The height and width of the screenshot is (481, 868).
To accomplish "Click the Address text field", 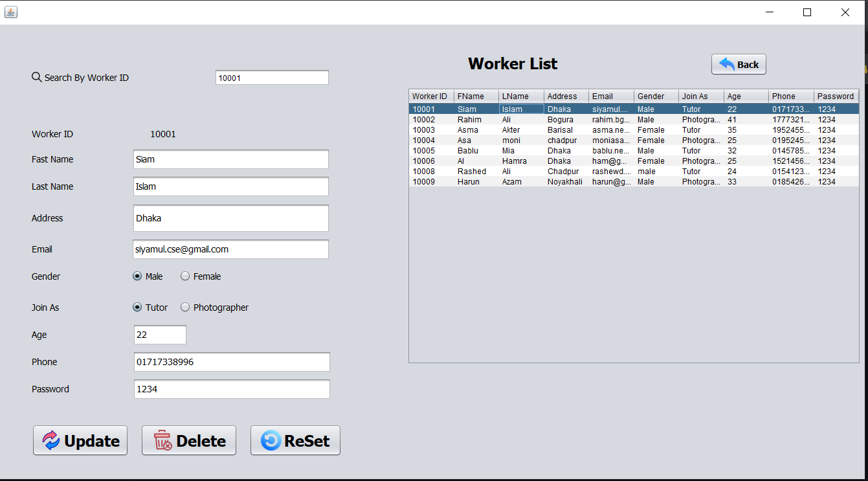I will pos(231,218).
